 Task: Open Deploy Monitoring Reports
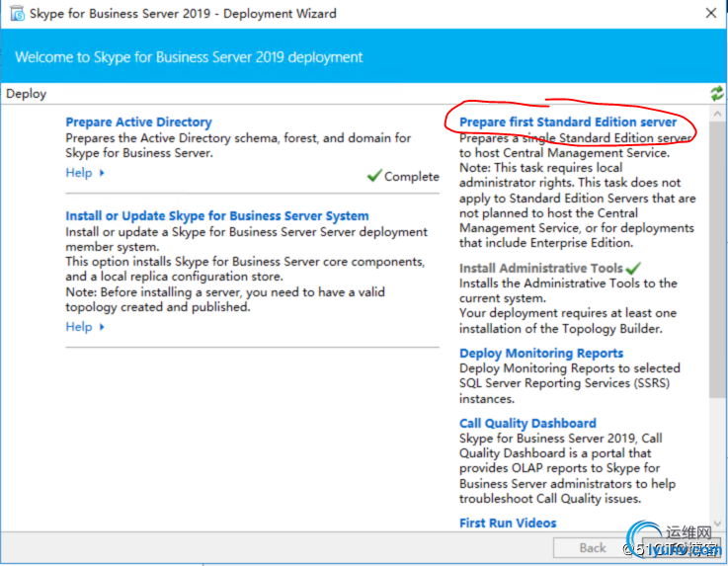point(541,353)
